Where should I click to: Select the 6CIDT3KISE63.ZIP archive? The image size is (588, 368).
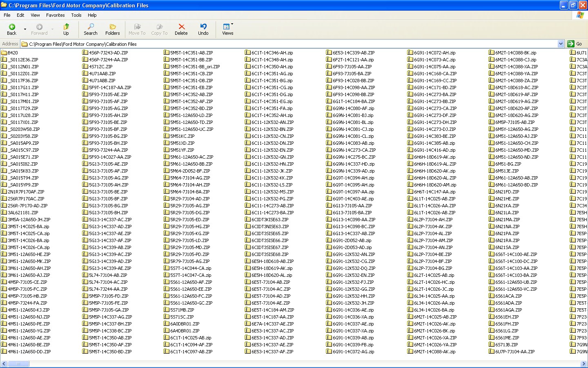tap(269, 220)
